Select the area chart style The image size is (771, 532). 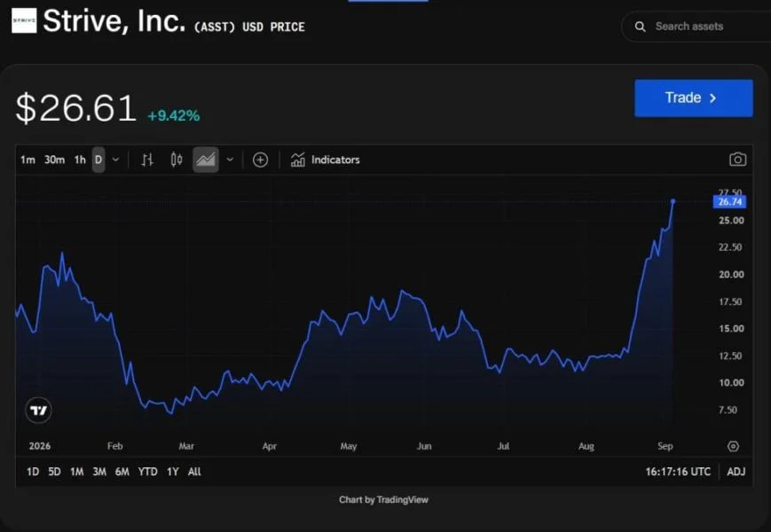(x=206, y=160)
